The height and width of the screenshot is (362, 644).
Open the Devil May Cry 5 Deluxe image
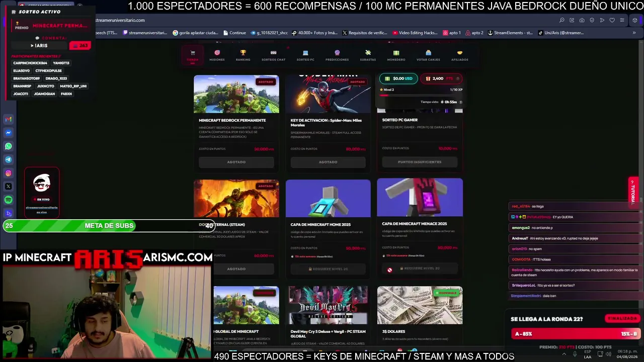tap(328, 305)
